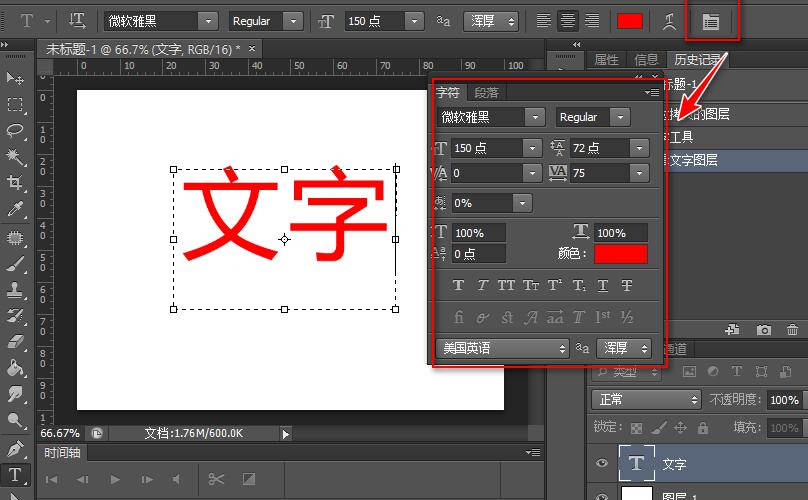Toggle the Character and Paragraph panels button
Screen dimensions: 808x500
tap(711, 22)
